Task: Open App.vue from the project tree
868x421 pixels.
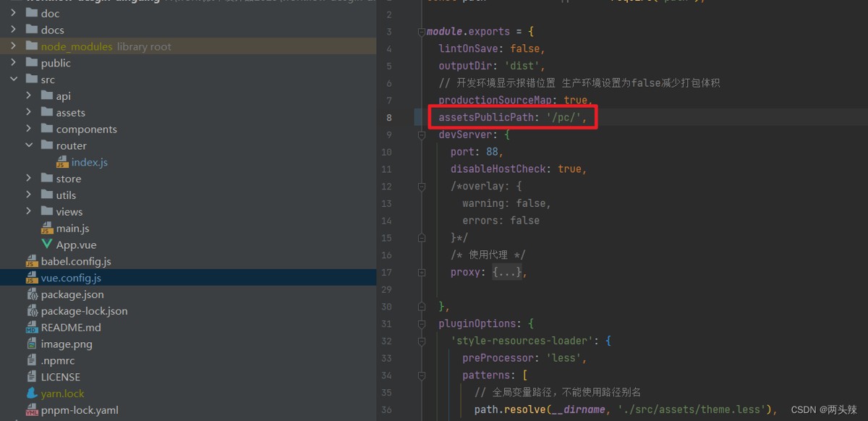Action: pos(76,245)
